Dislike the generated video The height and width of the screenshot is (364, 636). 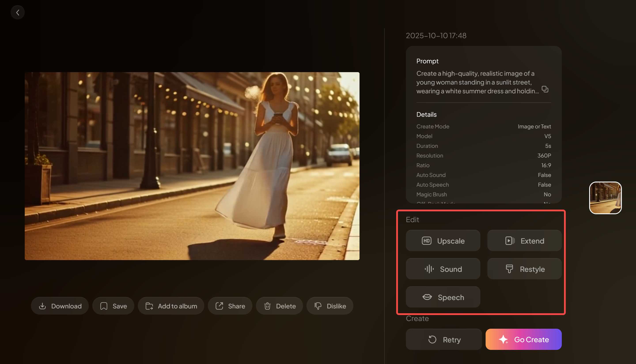(330, 306)
